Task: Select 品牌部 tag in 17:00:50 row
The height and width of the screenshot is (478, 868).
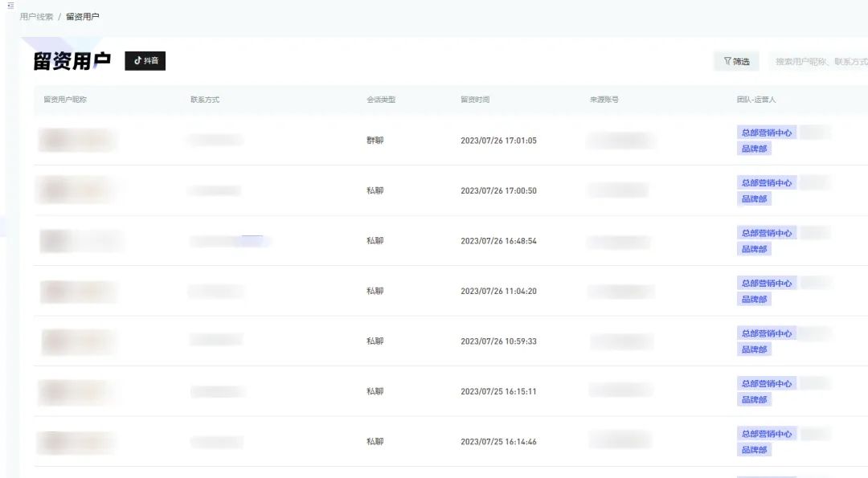Action: pos(754,199)
